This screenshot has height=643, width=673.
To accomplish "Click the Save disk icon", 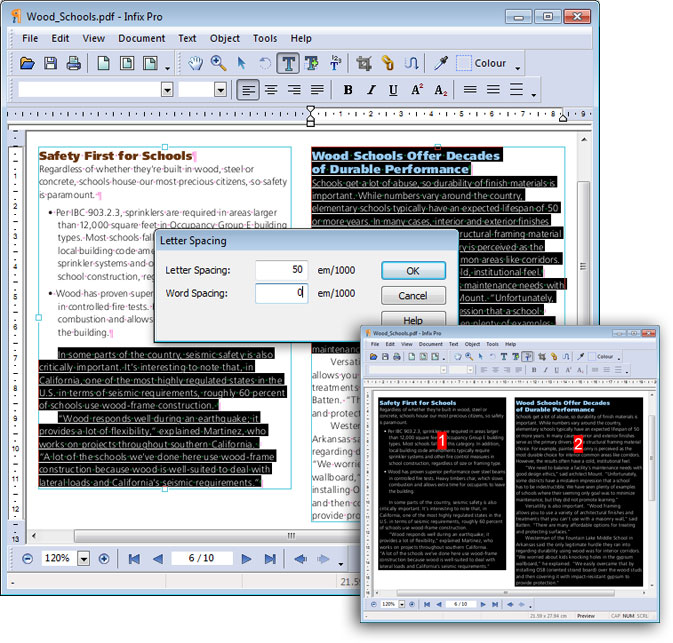I will point(50,64).
